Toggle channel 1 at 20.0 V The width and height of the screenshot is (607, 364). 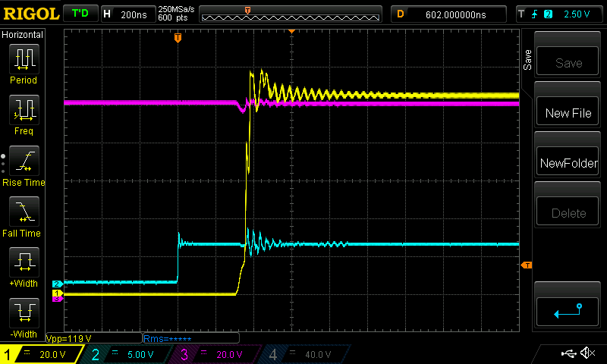click(42, 354)
